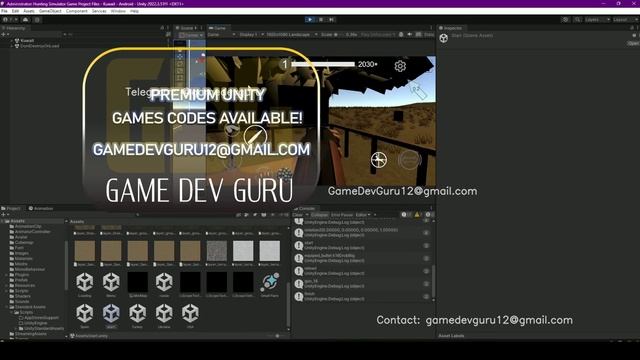Click the Clear button in Console
640x360 pixels.
298,215
